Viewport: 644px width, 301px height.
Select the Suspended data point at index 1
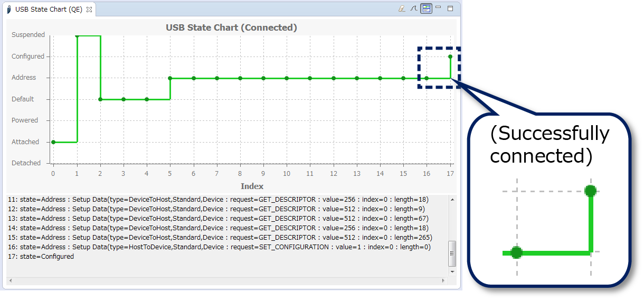pos(77,35)
